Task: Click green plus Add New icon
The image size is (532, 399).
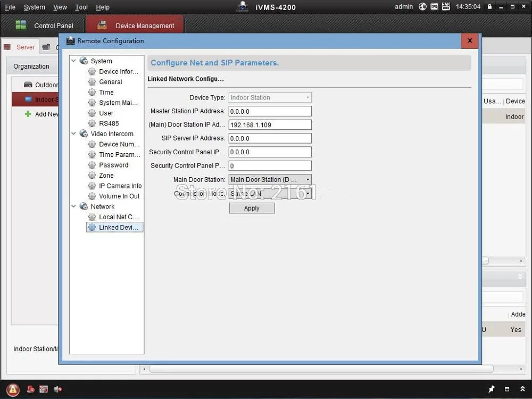Action: pyautogui.click(x=28, y=114)
